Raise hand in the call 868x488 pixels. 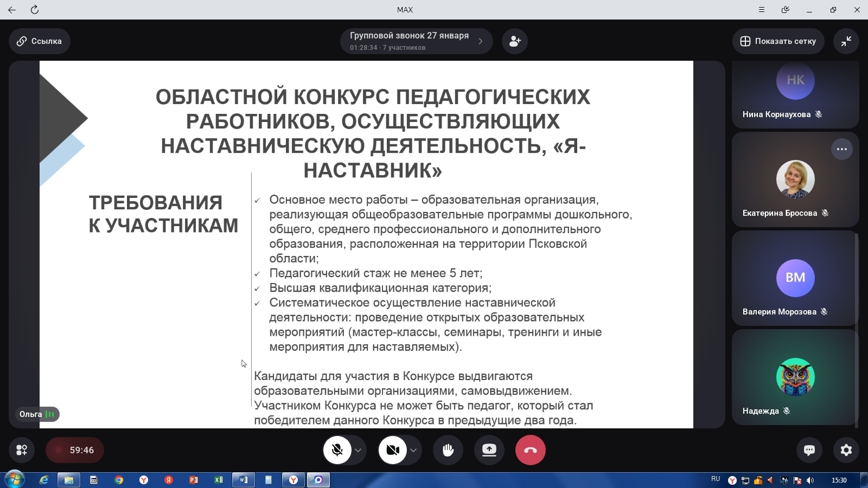[448, 450]
